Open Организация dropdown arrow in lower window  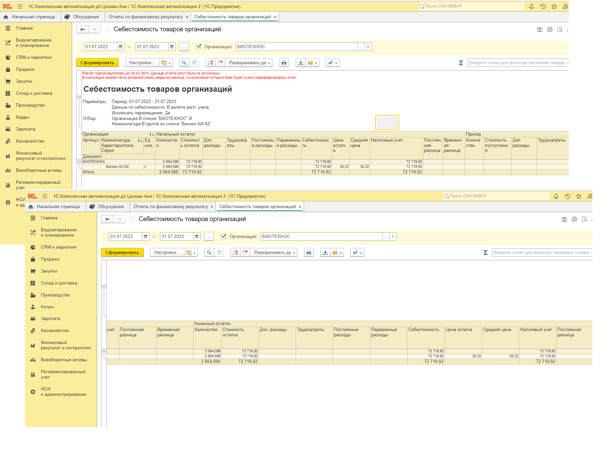point(393,237)
